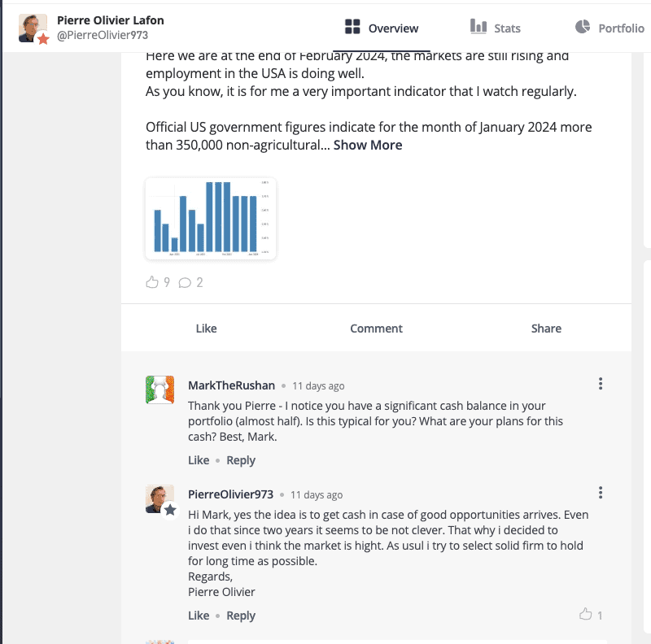Click the Overview grid icon
The image size is (651, 644).
[352, 28]
